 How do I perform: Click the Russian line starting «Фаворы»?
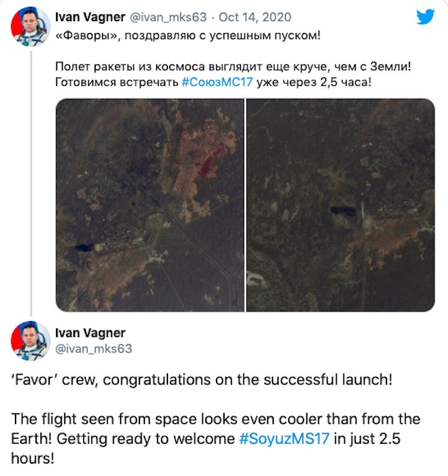tap(188, 35)
